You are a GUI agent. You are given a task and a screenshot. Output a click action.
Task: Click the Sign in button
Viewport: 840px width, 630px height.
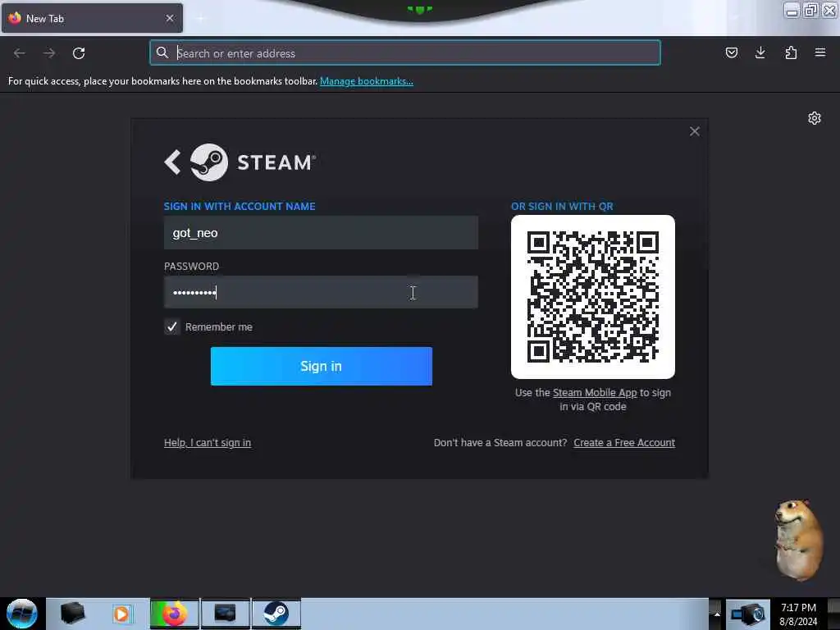click(322, 366)
